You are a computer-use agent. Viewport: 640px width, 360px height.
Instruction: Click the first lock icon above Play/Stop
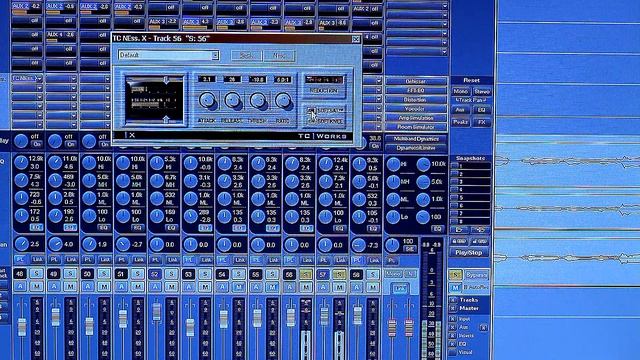459,242
